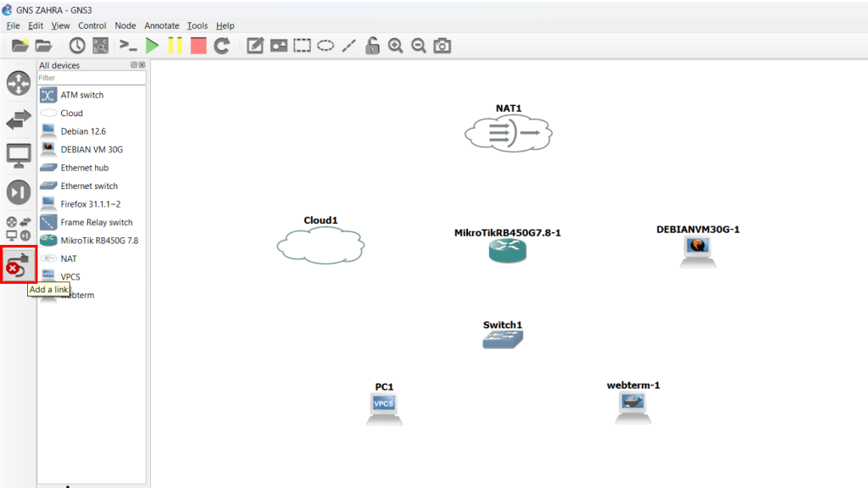
Task: Add a note with the annotate icon
Action: click(255, 46)
